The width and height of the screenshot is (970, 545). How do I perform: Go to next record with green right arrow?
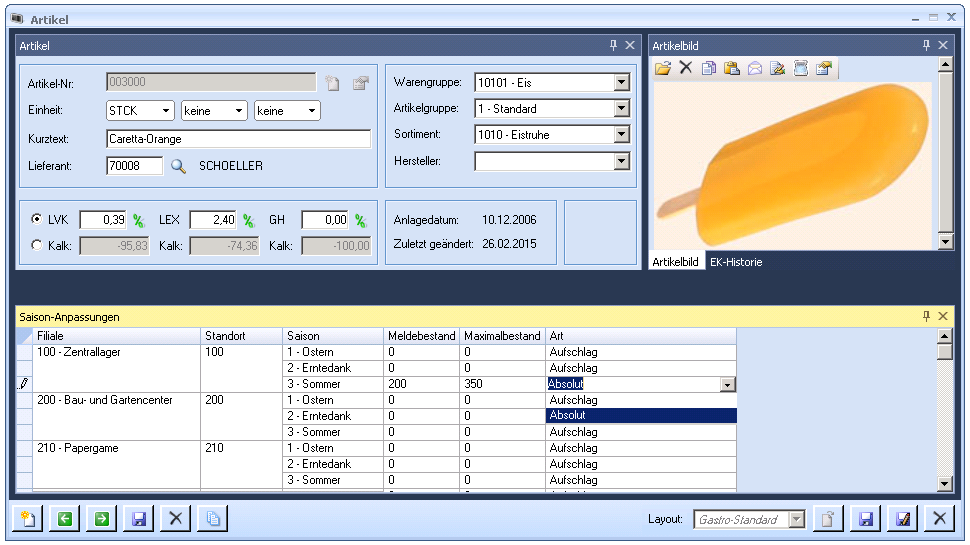(101, 518)
